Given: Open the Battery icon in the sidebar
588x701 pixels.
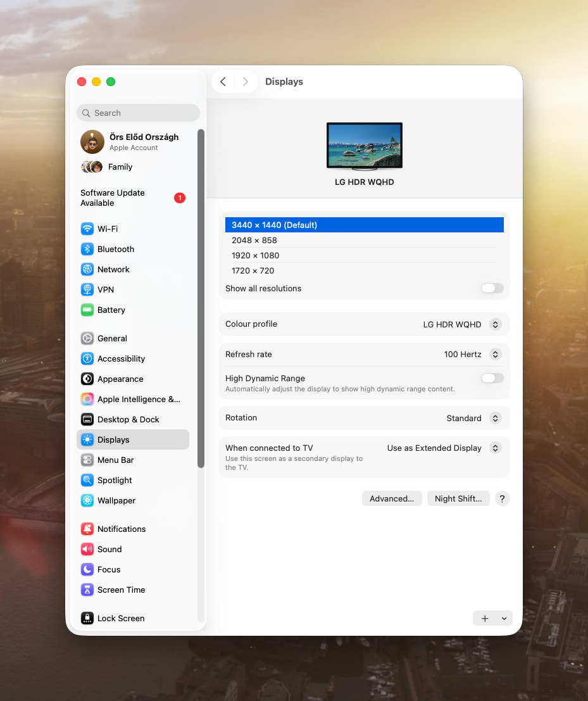Looking at the screenshot, I should [x=87, y=310].
